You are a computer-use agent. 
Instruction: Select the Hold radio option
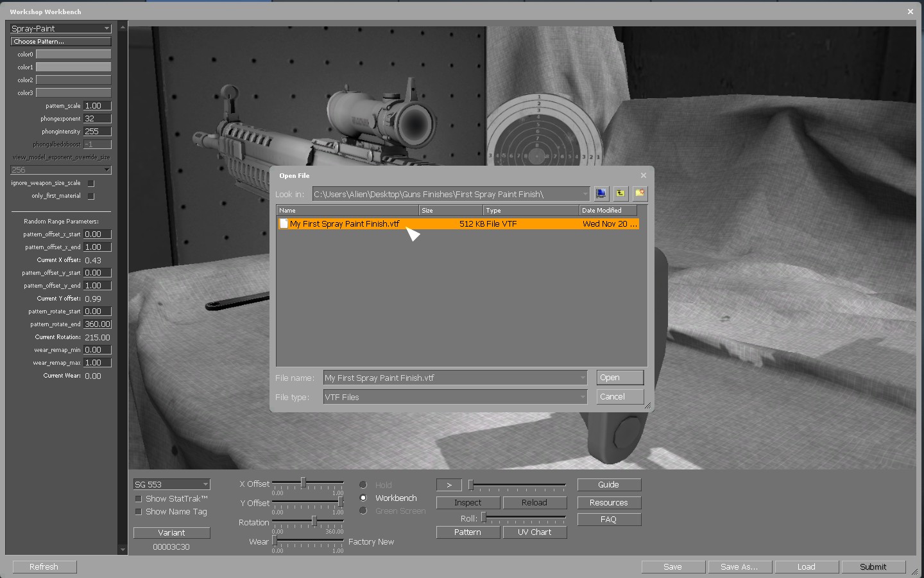[x=363, y=485]
